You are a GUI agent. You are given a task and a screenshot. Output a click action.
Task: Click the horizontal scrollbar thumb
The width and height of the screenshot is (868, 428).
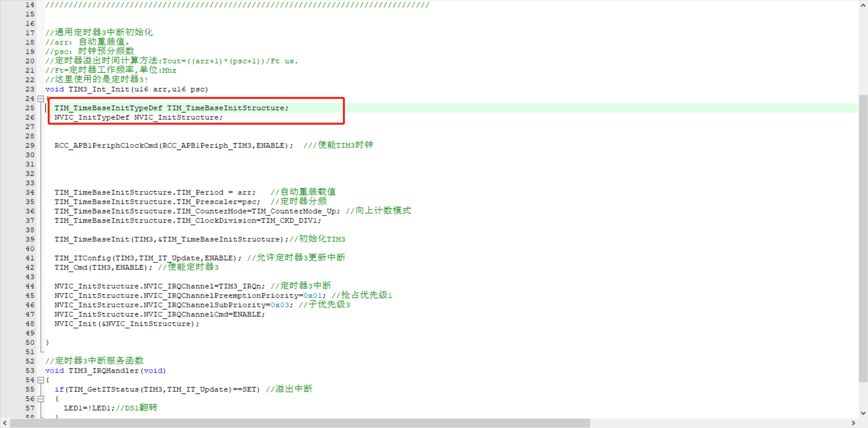tap(299, 423)
